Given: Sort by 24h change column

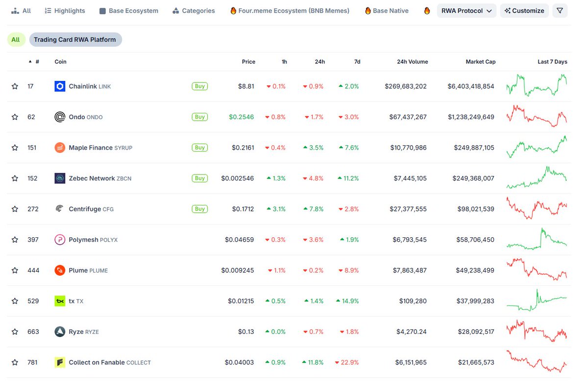Looking at the screenshot, I should [x=319, y=62].
